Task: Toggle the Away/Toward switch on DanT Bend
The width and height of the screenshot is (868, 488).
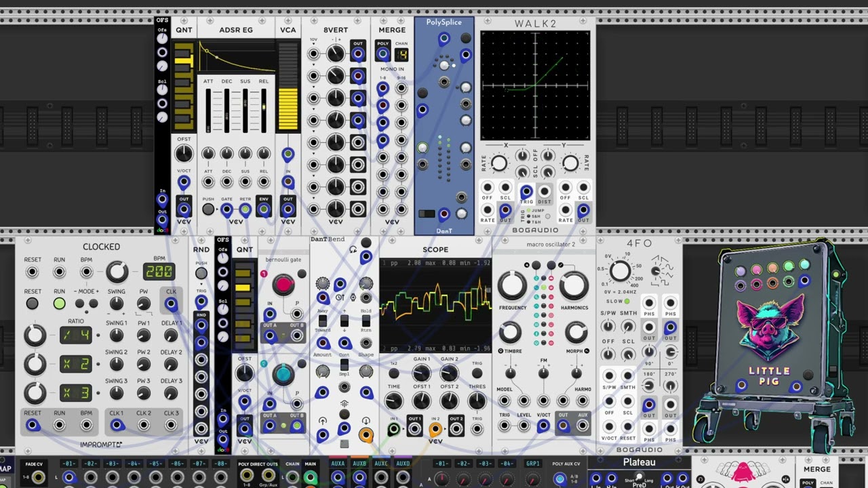Action: click(x=322, y=321)
